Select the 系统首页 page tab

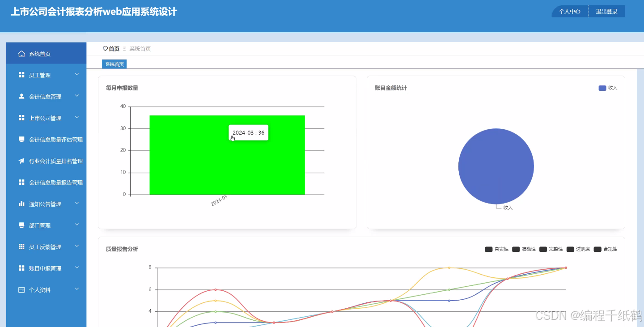pyautogui.click(x=114, y=64)
